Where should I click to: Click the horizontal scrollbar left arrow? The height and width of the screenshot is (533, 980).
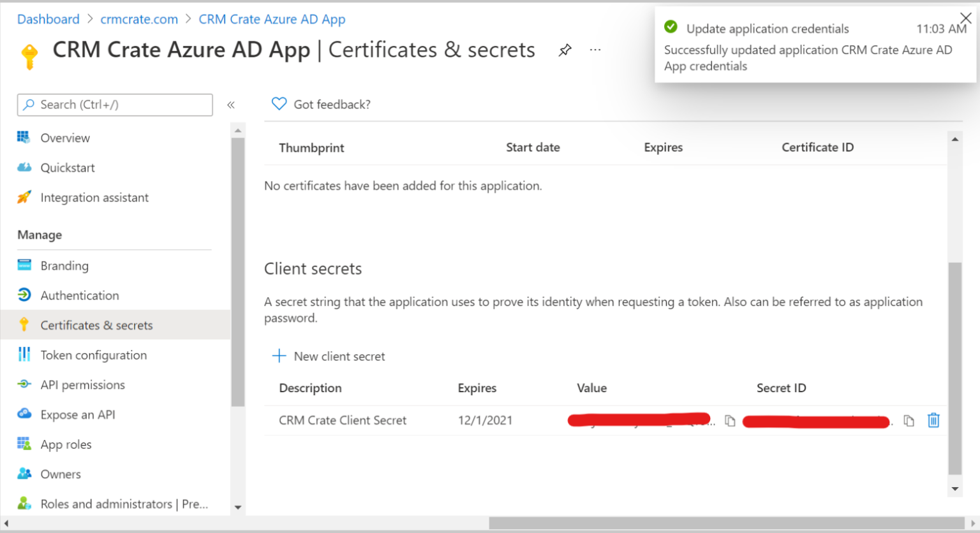click(6, 523)
